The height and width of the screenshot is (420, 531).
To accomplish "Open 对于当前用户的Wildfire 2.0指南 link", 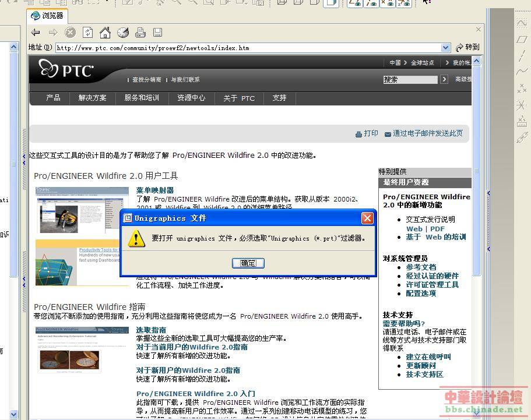I will pos(192,347).
